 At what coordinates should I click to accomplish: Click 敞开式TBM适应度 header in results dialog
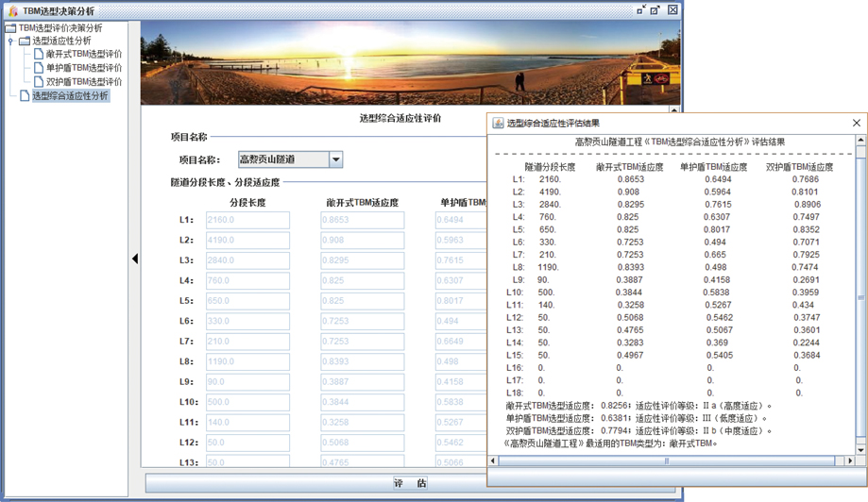pyautogui.click(x=630, y=167)
